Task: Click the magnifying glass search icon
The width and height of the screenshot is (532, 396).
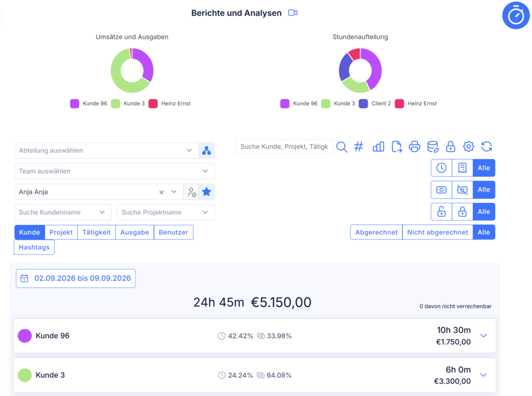Action: point(341,147)
